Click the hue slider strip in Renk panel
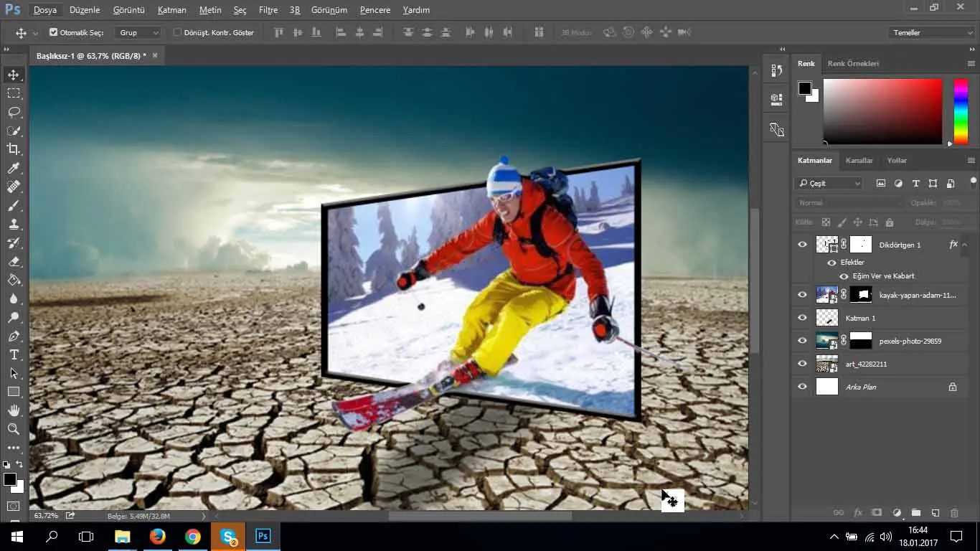This screenshot has width=980, height=551. coord(960,111)
